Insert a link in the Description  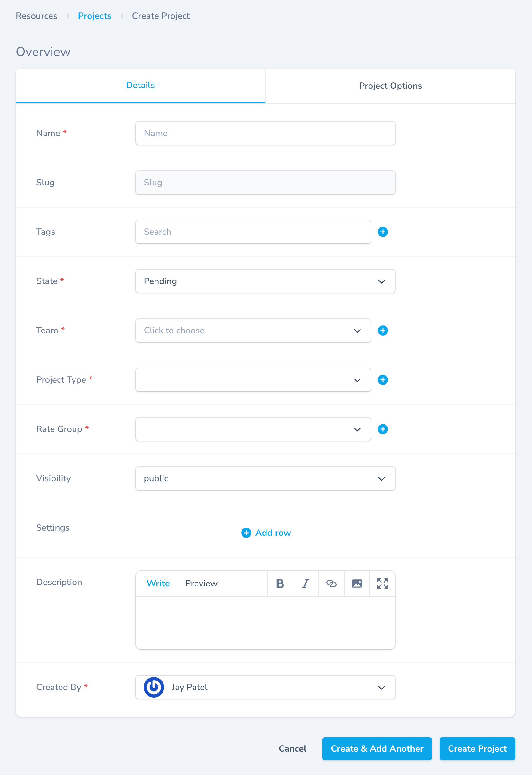tap(331, 583)
